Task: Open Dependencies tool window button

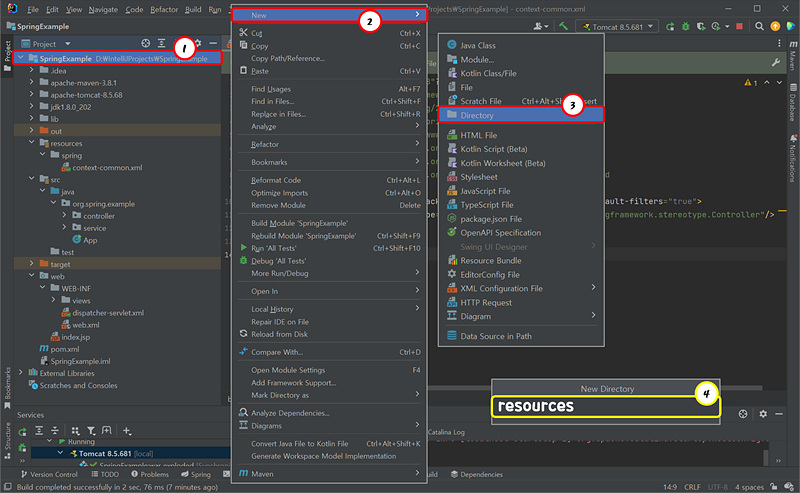Action: point(477,474)
